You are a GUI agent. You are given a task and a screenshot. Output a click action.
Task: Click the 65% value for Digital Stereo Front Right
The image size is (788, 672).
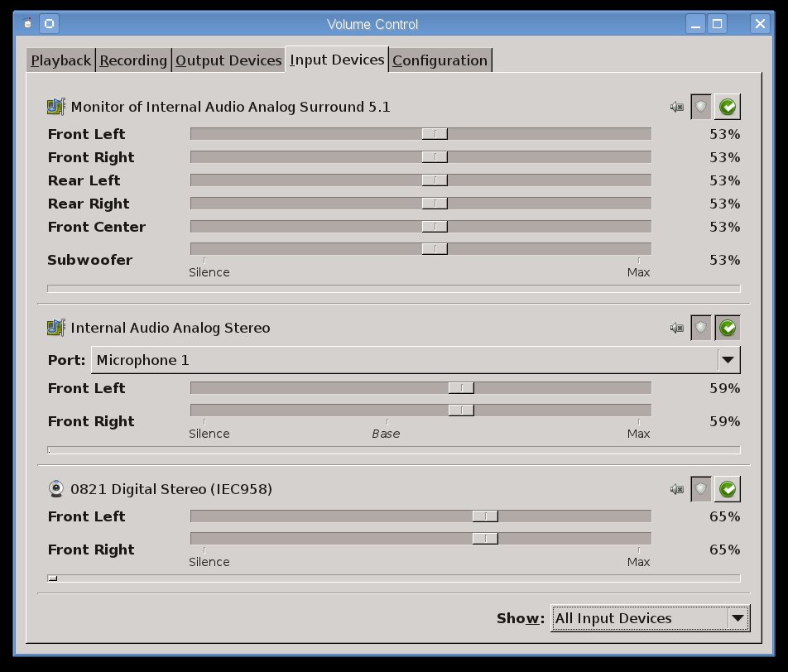pyautogui.click(x=725, y=550)
